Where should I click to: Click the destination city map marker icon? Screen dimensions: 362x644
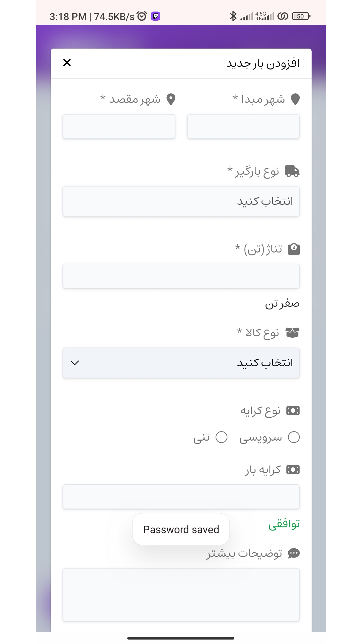coord(171,99)
